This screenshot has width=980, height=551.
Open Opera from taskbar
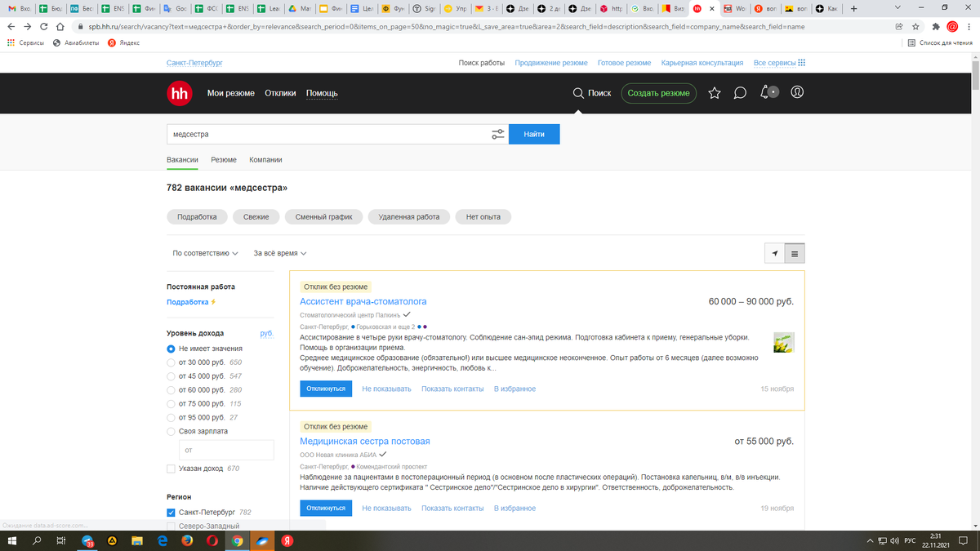(212, 541)
